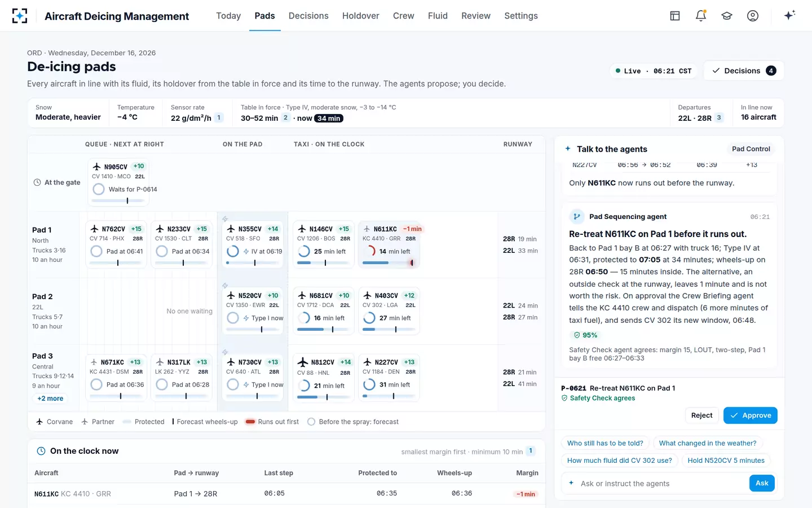Screen dimensions: 812x508
Task: Click the 95% confidence shield badge
Action: click(x=586, y=335)
